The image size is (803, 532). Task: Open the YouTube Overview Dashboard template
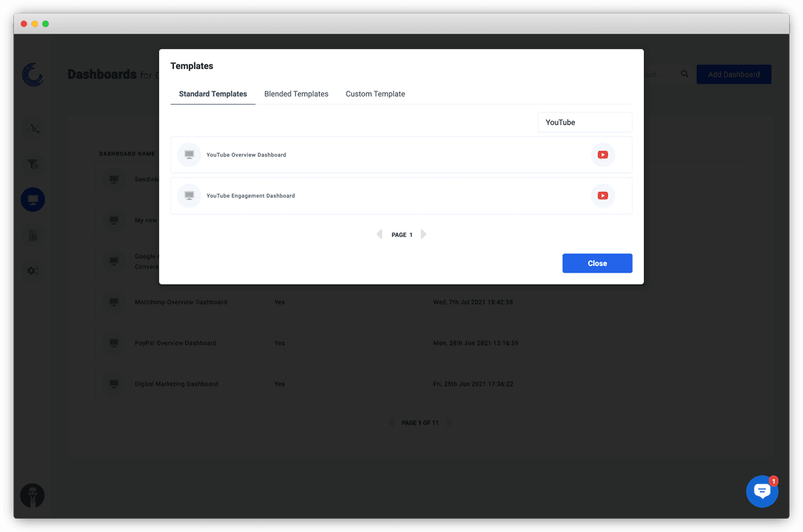(x=401, y=155)
